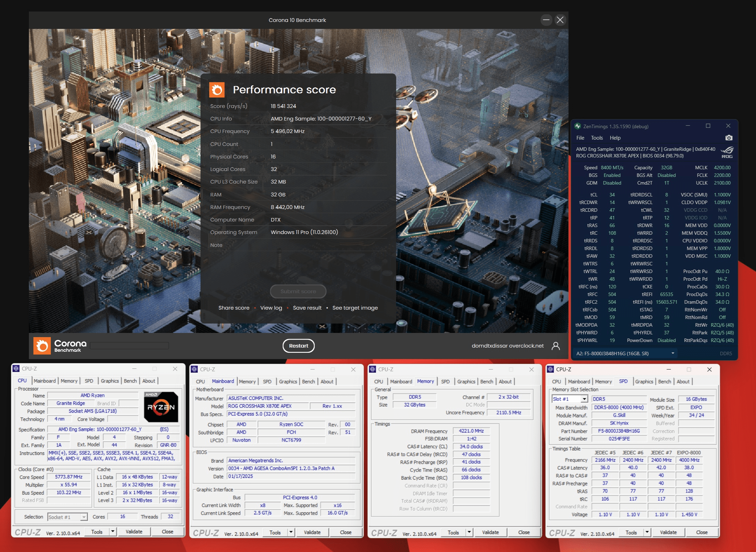This screenshot has width=756, height=552.
Task: Click the Submit score button
Action: coord(298,291)
